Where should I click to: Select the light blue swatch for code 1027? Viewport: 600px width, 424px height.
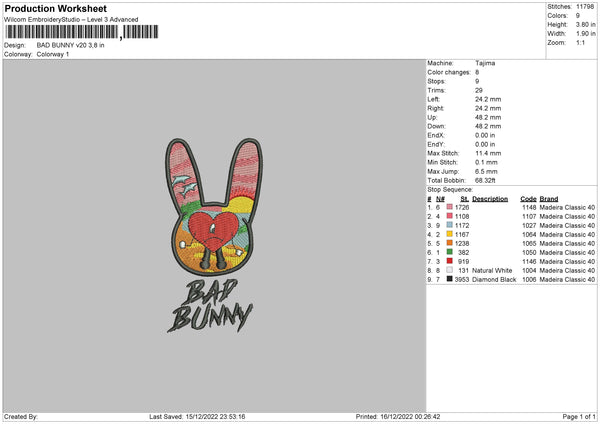point(450,225)
